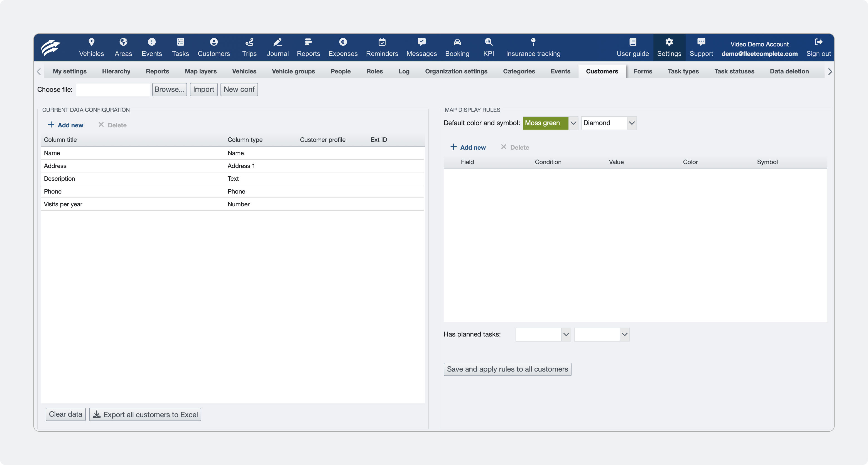
Task: Click Export all customers to Excel
Action: (145, 414)
